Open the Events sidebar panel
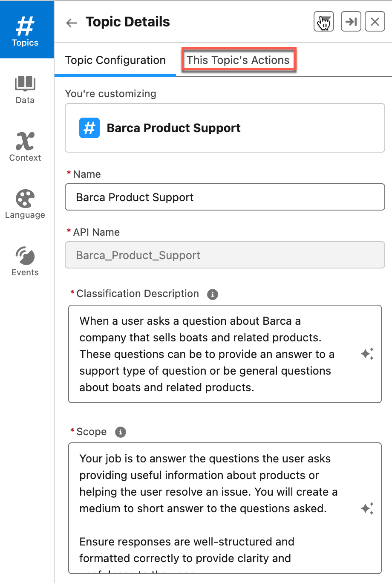This screenshot has width=392, height=583. coord(25,261)
